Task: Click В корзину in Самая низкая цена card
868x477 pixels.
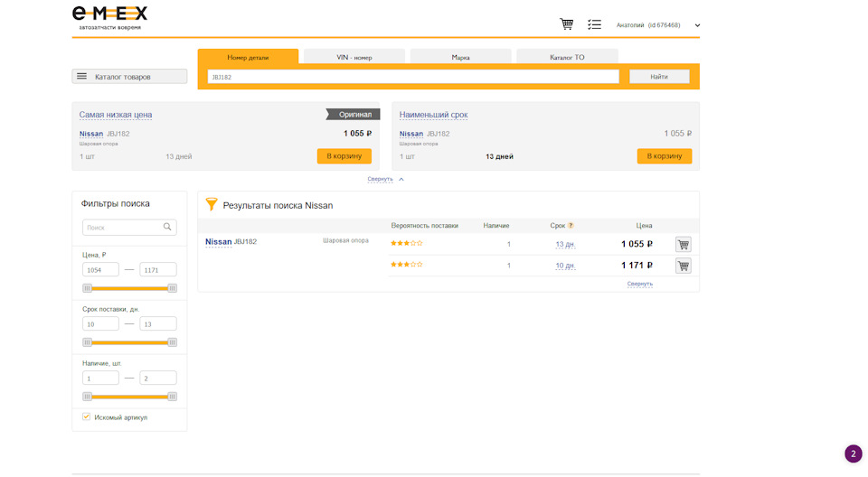Action: pos(344,156)
